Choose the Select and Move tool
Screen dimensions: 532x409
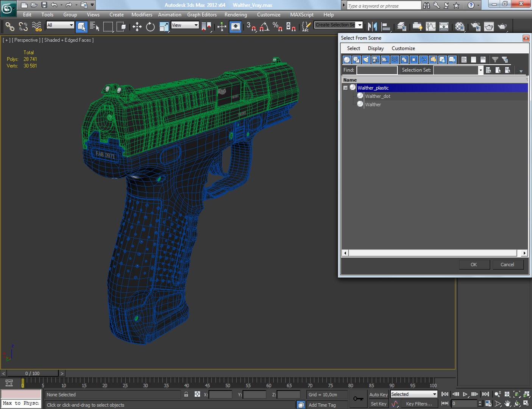pos(137,27)
